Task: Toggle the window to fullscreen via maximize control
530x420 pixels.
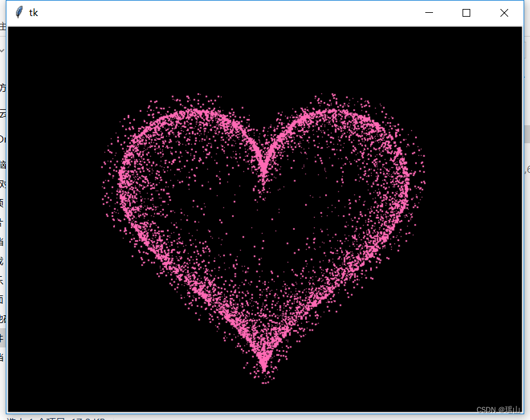Action: (466, 12)
